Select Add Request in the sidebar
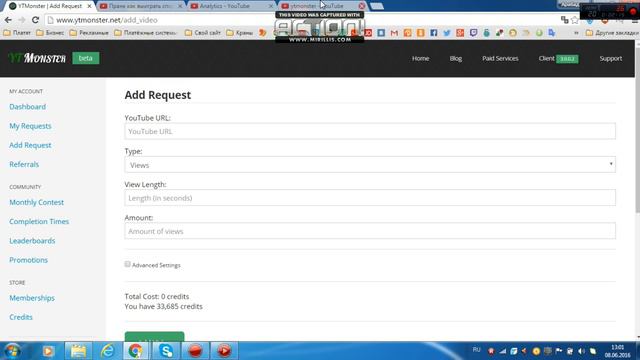 tap(30, 145)
